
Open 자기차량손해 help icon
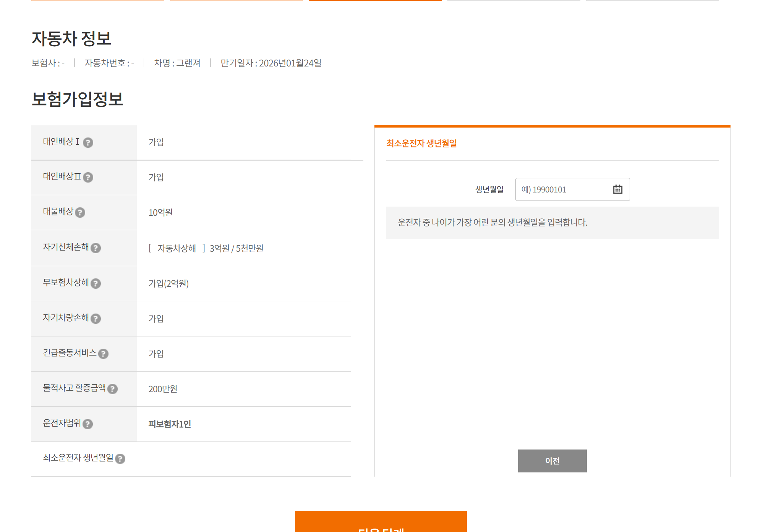point(96,319)
